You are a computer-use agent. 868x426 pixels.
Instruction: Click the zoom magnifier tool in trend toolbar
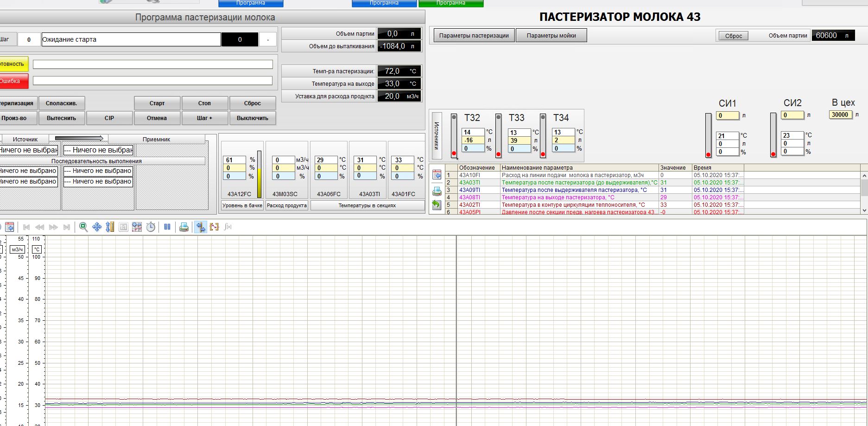point(83,227)
